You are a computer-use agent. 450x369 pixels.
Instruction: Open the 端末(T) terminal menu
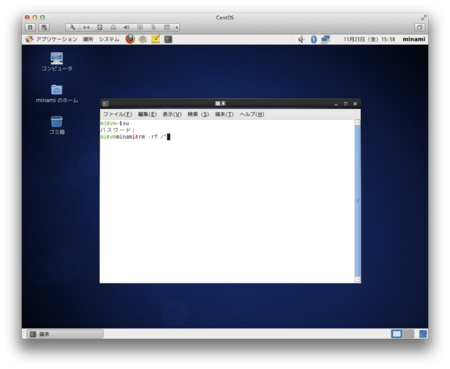tap(224, 114)
